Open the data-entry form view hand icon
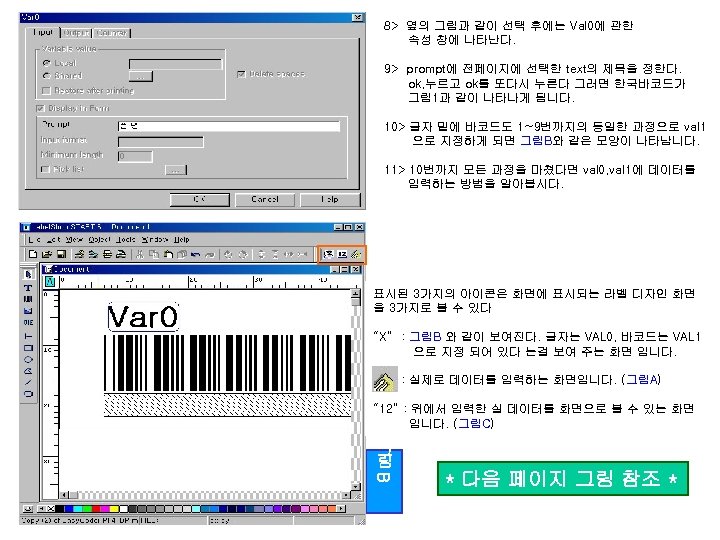Screen dimensions: 720x540 click(356, 254)
